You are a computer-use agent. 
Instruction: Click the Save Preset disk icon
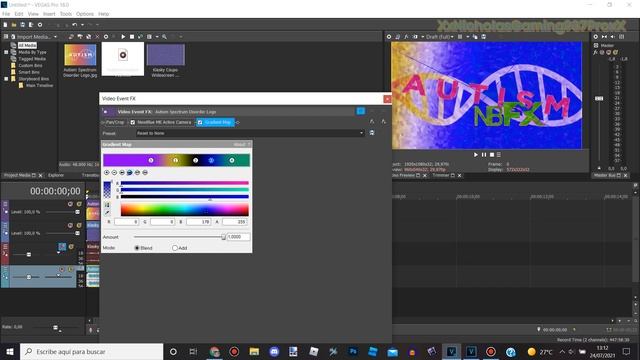point(372,133)
